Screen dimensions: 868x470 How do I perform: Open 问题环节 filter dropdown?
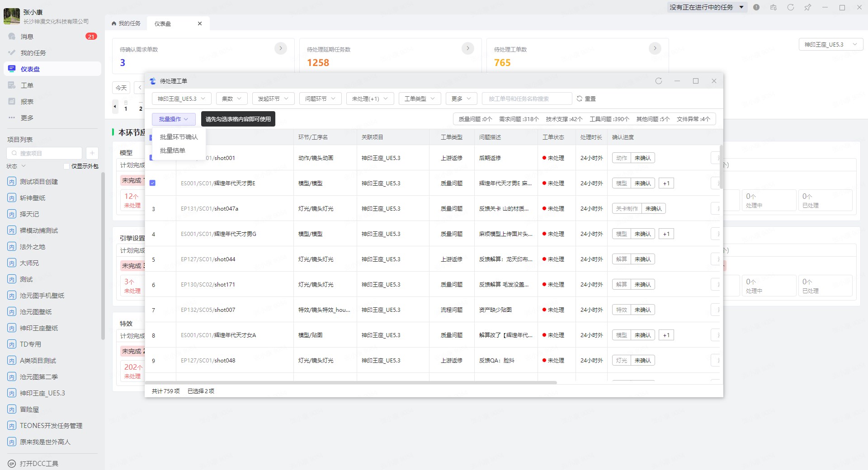pyautogui.click(x=321, y=99)
